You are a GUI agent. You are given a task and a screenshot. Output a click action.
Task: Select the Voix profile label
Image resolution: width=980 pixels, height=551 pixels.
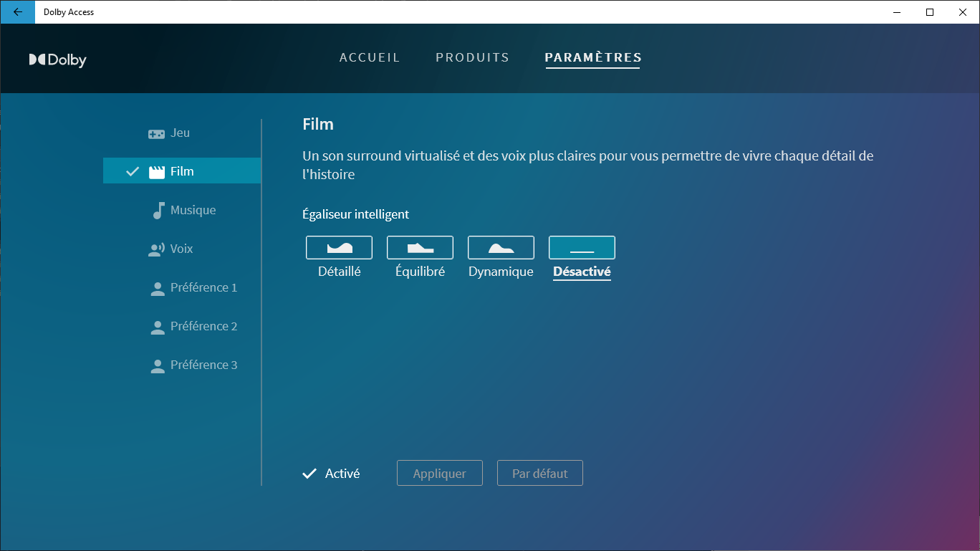click(x=181, y=249)
